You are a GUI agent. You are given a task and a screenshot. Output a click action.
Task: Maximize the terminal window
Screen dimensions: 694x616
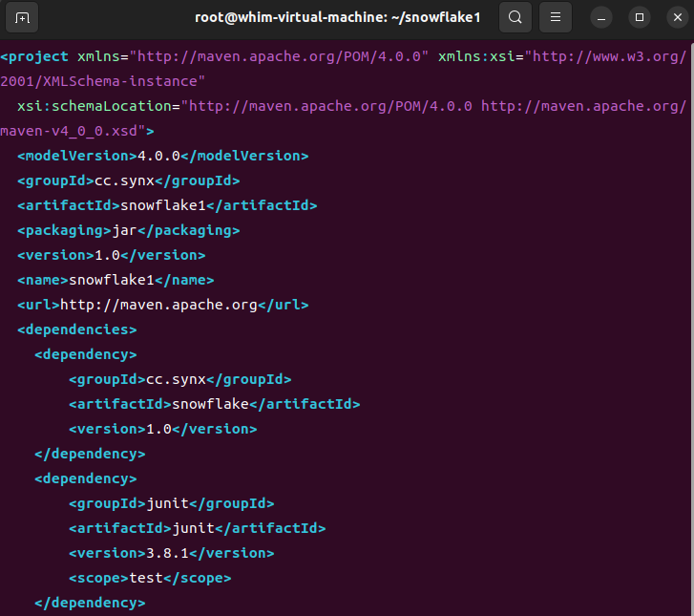click(640, 18)
